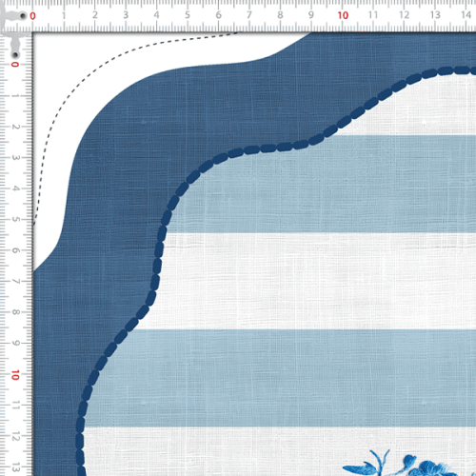Select the red 10 on the vertical ruler
The height and width of the screenshot is (476, 476).
15,375
